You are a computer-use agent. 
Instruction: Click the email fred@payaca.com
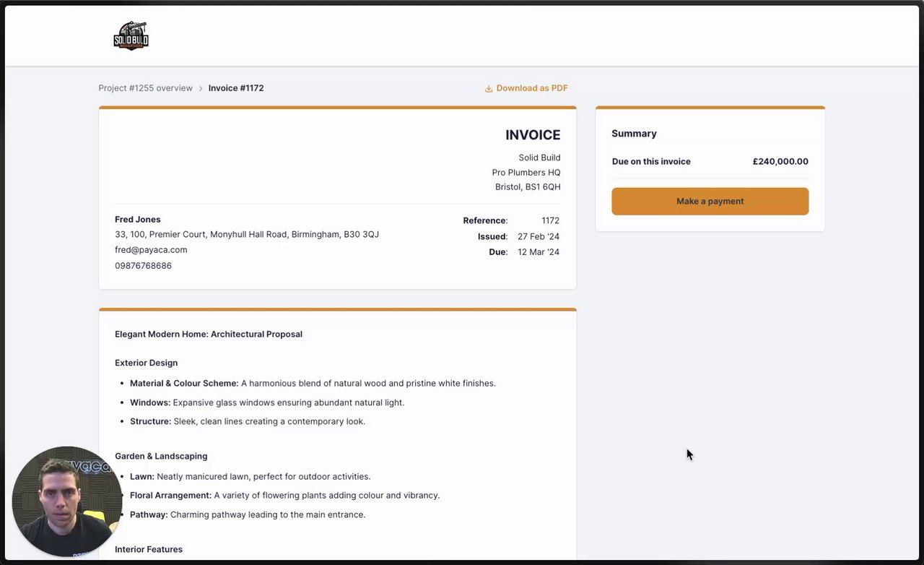pos(151,250)
